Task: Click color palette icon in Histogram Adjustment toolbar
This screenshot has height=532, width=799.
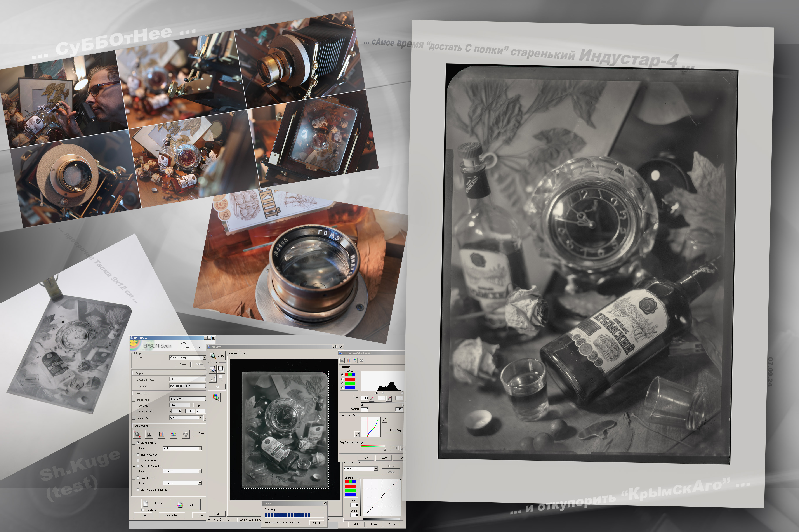Action: [x=362, y=360]
